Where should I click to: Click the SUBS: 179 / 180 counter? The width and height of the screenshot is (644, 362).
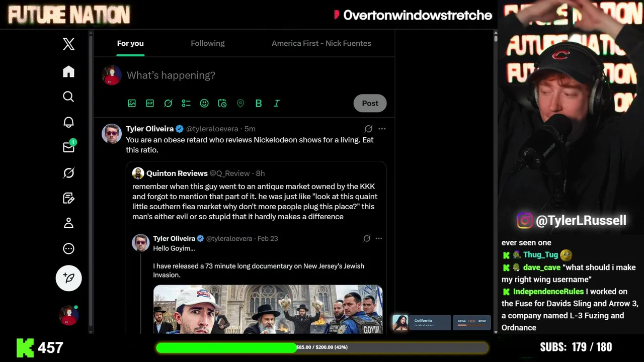[576, 347]
